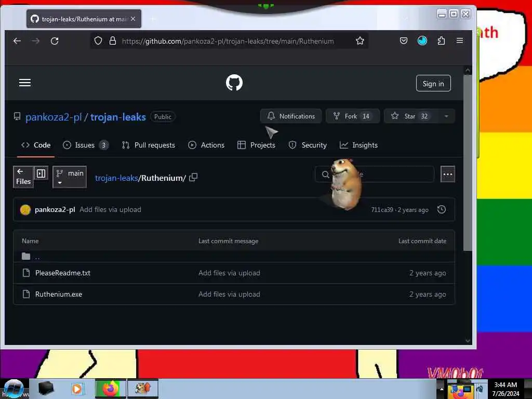Open the PleaseReadme.txt file
Screen dimensions: 532x399
[x=63, y=273]
